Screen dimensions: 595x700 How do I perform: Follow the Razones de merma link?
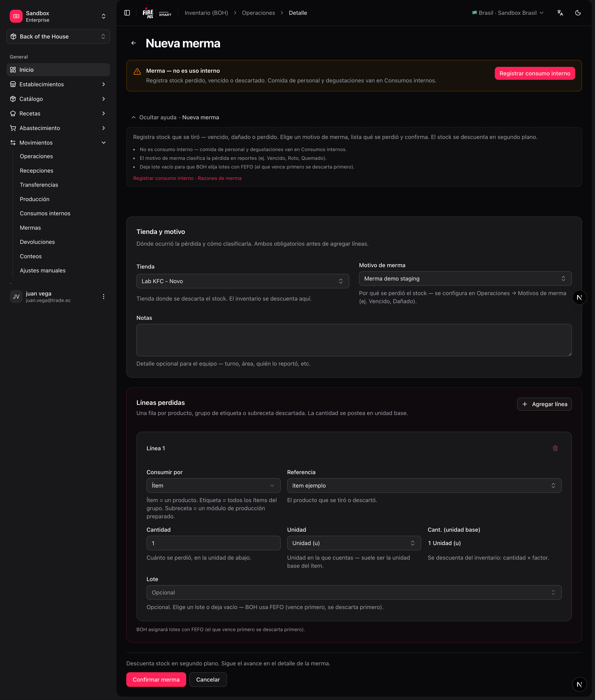(220, 178)
